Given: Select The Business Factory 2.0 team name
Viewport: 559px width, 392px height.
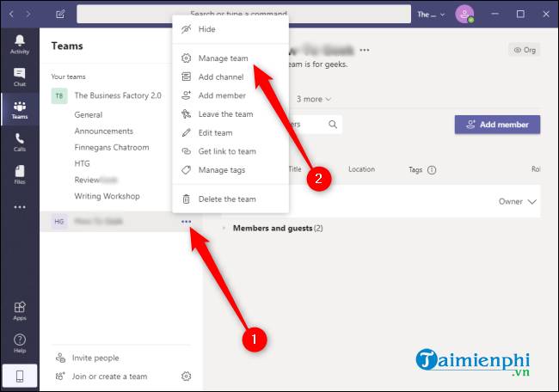Looking at the screenshot, I should tap(118, 95).
